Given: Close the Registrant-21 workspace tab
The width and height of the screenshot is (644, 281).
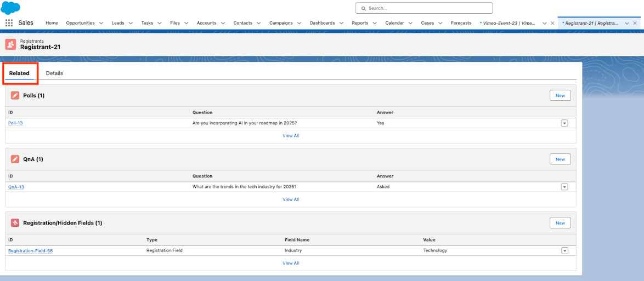Looking at the screenshot, I should 635,24.
